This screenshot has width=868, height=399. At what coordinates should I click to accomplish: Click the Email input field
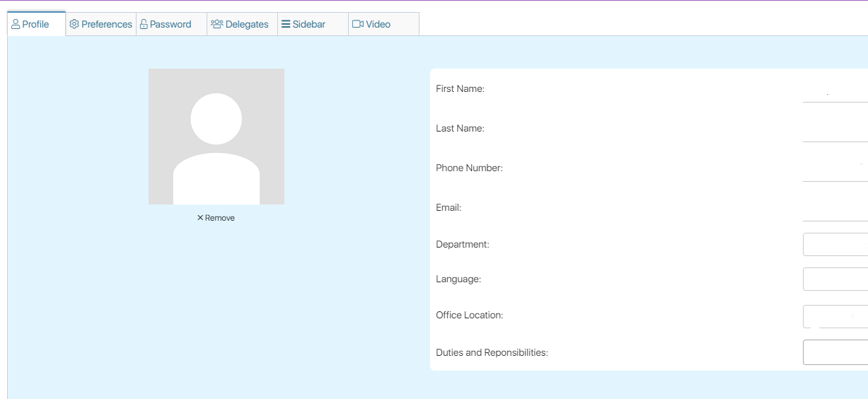[x=835, y=211]
